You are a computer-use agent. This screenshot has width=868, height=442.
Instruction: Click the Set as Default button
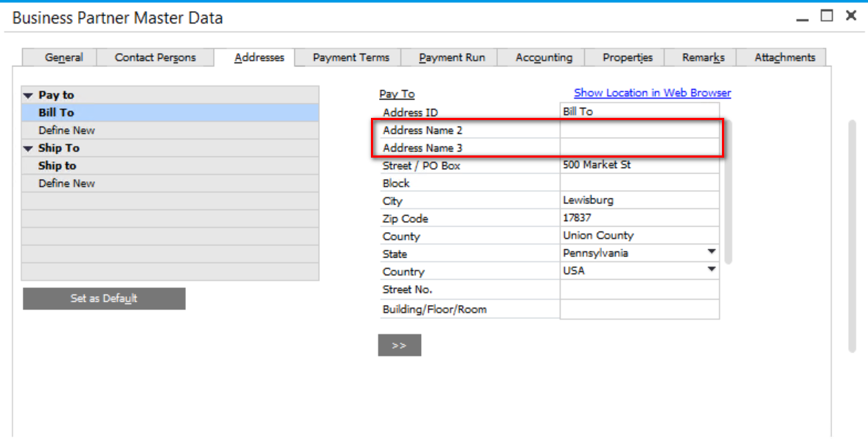pos(104,298)
